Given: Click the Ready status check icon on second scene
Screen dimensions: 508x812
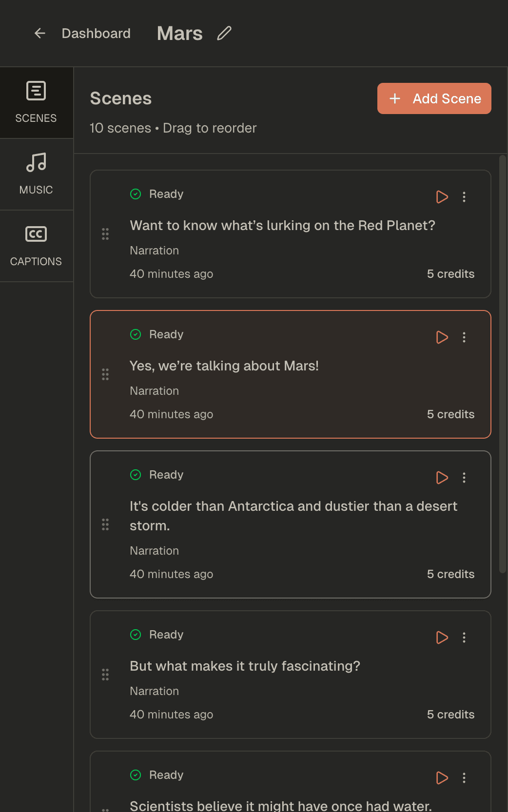Looking at the screenshot, I should pyautogui.click(x=136, y=334).
